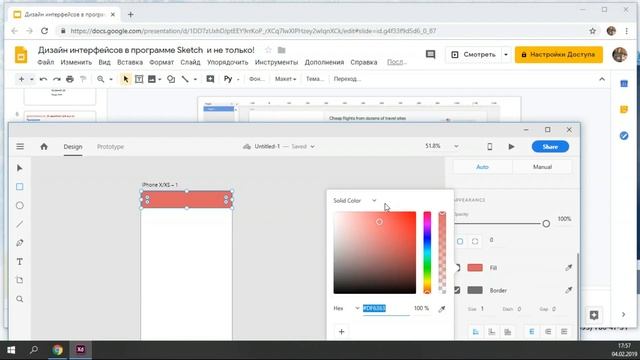The width and height of the screenshot is (640, 360).
Task: Redo in Google Slides toolbar
Action: click(x=56, y=79)
